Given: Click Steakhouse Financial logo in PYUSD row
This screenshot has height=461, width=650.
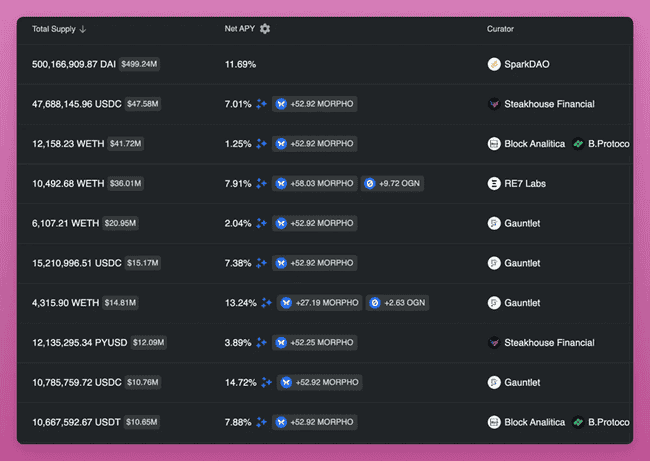Looking at the screenshot, I should [494, 342].
